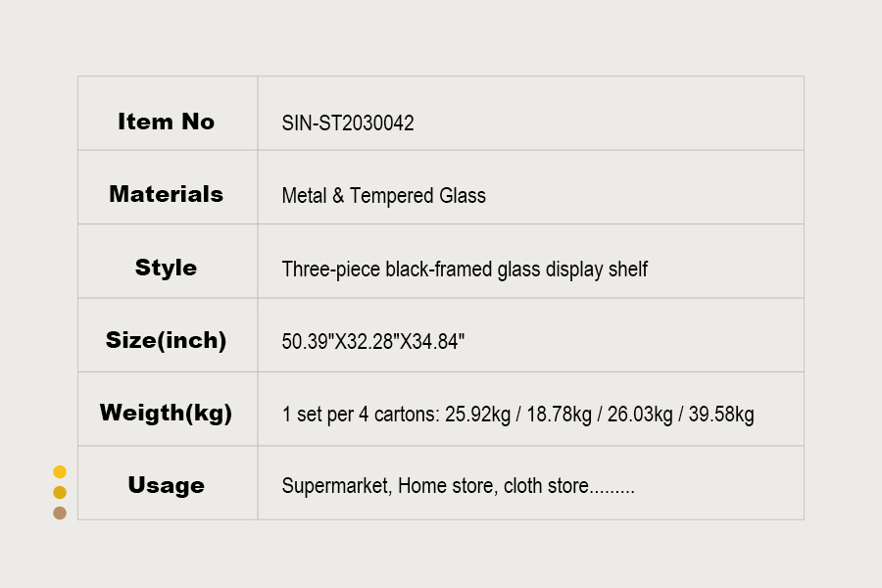
Task: Click the middle golden dot
Action: [60, 492]
